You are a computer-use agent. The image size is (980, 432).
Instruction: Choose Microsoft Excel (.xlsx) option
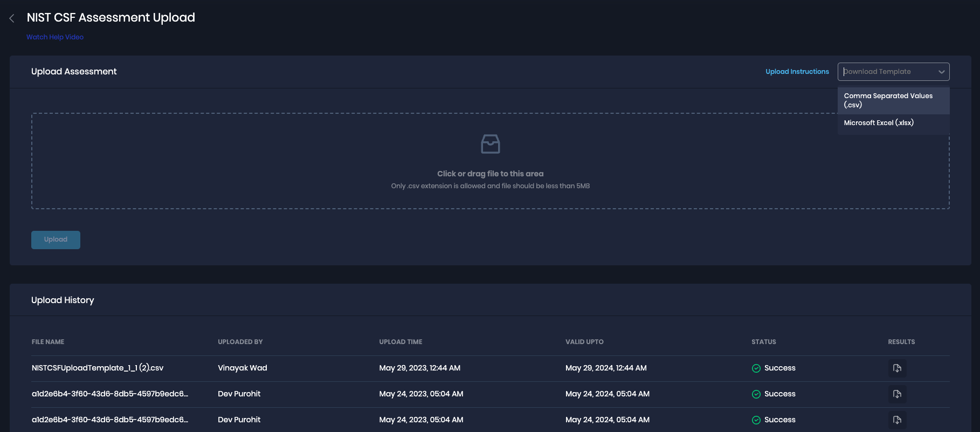[x=893, y=123]
